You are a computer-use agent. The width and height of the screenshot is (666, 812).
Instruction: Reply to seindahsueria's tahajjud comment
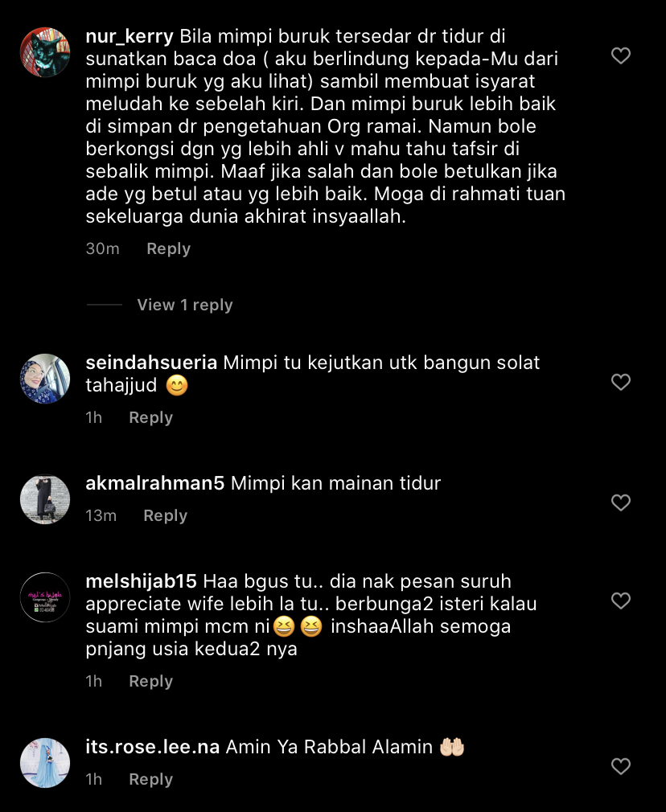tap(151, 417)
